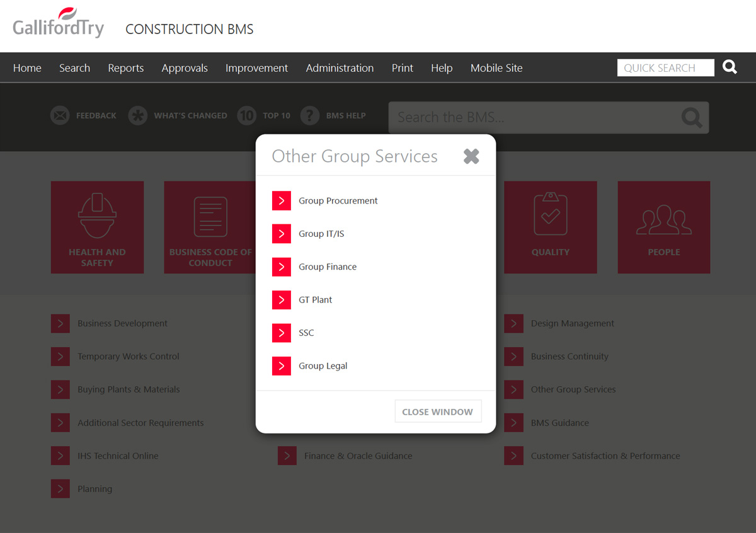Open the Design Management link
Image resolution: width=756 pixels, height=533 pixels.
click(x=573, y=323)
